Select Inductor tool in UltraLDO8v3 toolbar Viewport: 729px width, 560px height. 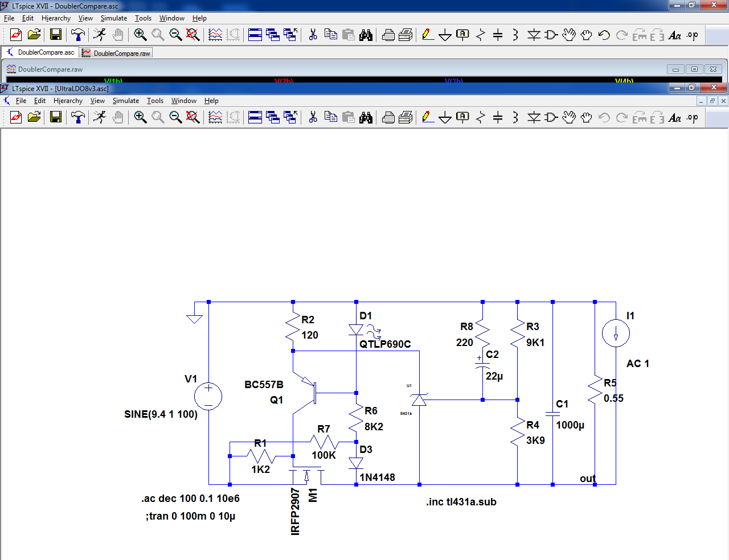tap(515, 117)
